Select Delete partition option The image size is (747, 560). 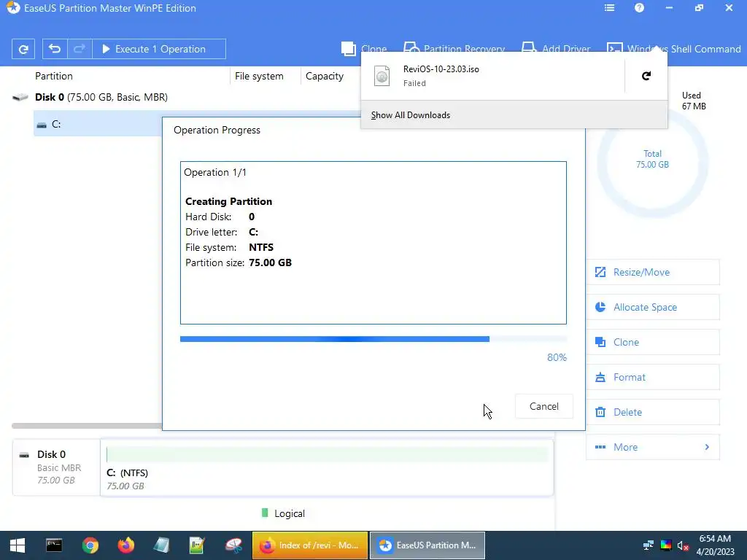tap(653, 412)
